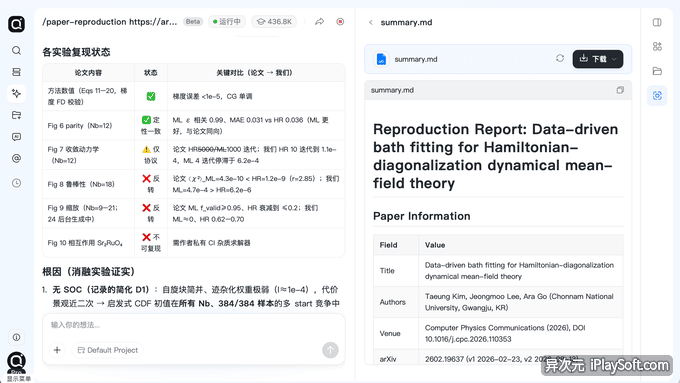680x383 pixels.
Task: Click the Reproduction Report document title
Action: pyautogui.click(x=495, y=156)
